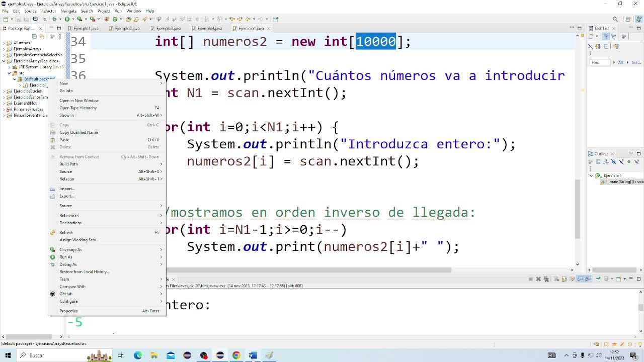Click the Outline horizontal scrollbar
The width and height of the screenshot is (644, 362).
click(x=614, y=270)
